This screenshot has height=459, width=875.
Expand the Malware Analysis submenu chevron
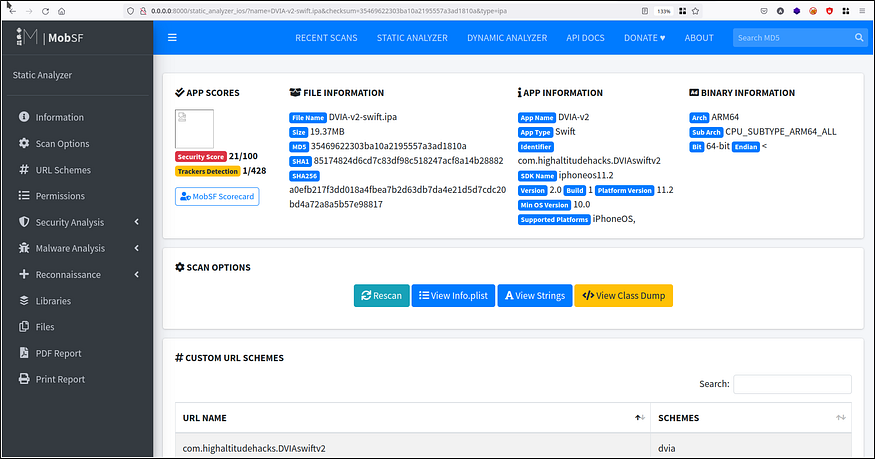137,248
